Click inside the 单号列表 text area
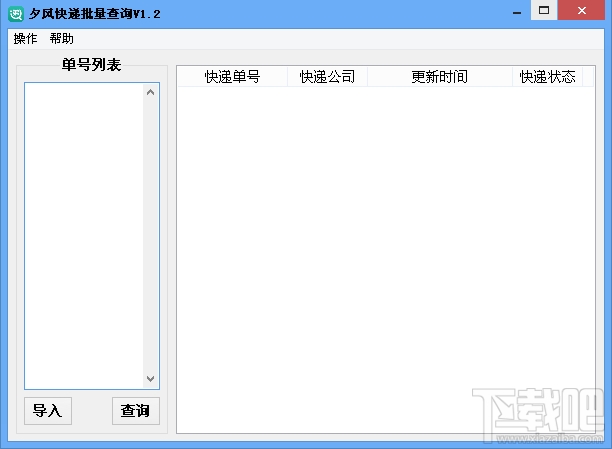612x449 pixels. pyautogui.click(x=84, y=236)
